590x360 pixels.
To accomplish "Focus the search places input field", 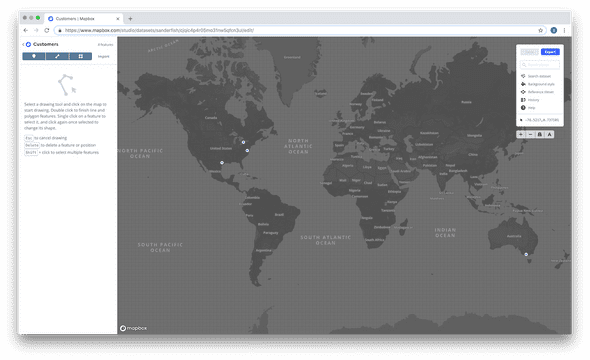I will pos(540,65).
